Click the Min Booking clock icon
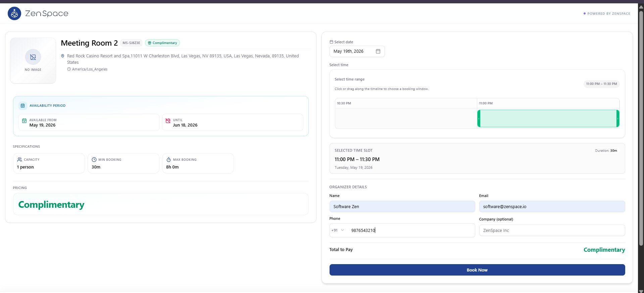This screenshot has height=293, width=644. coord(94,160)
